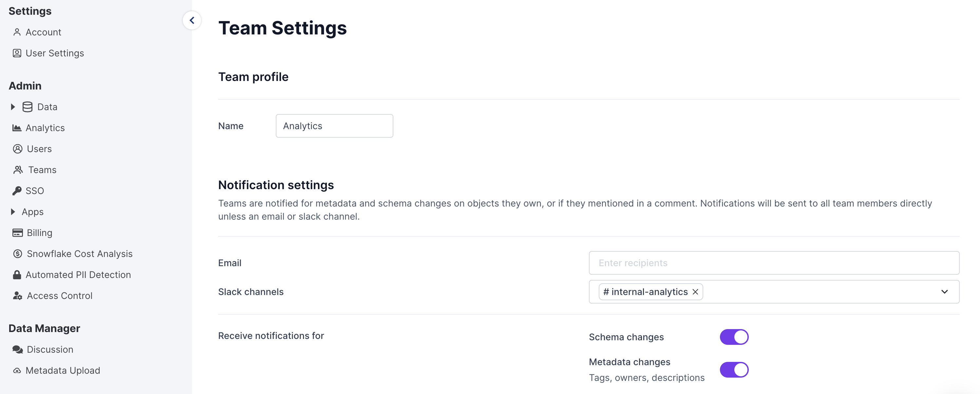980x394 pixels.
Task: Click the Automated PII Detection lock icon
Action: click(17, 274)
